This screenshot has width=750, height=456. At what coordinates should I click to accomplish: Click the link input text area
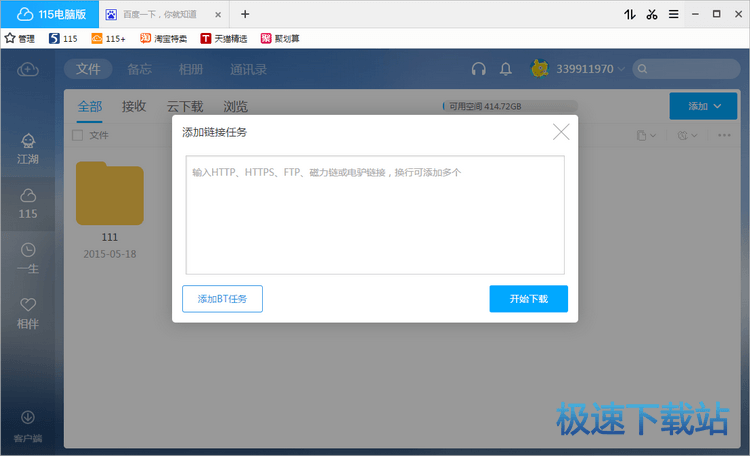(375, 215)
